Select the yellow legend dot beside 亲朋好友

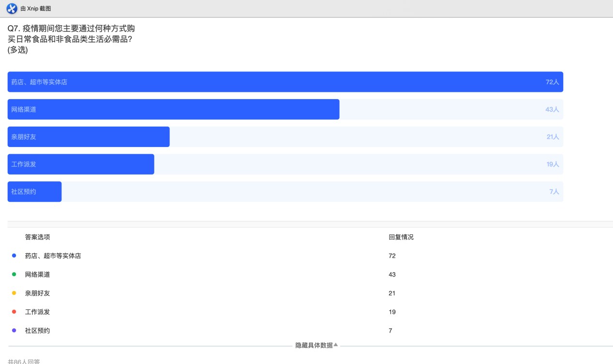coord(14,293)
